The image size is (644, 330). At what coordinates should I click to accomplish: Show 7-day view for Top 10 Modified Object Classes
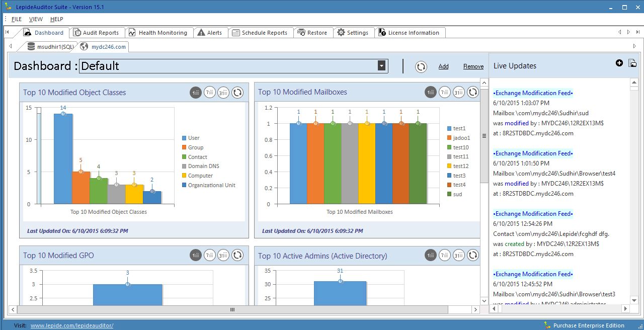[x=210, y=93]
